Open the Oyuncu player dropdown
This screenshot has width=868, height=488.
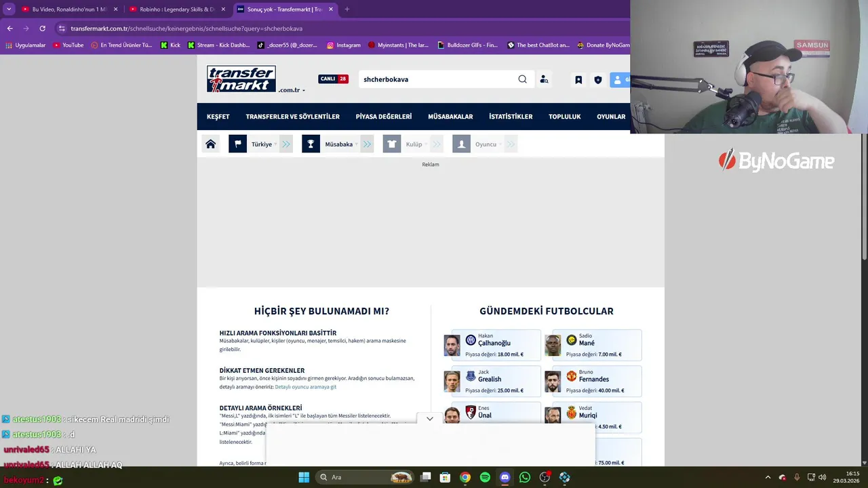tap(488, 144)
